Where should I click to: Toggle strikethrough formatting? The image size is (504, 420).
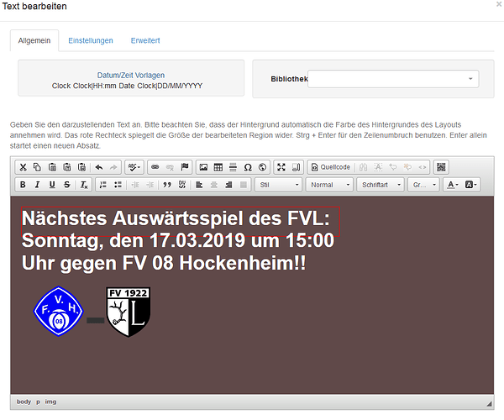point(67,185)
